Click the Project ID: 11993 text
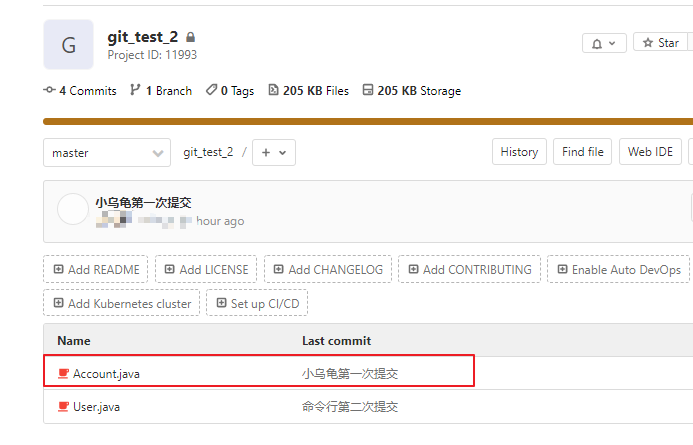 (152, 55)
